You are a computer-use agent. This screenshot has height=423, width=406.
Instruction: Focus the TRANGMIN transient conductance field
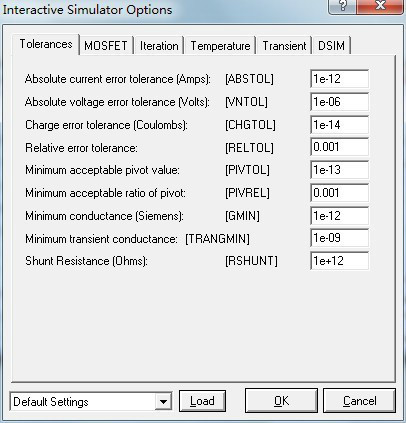(339, 238)
